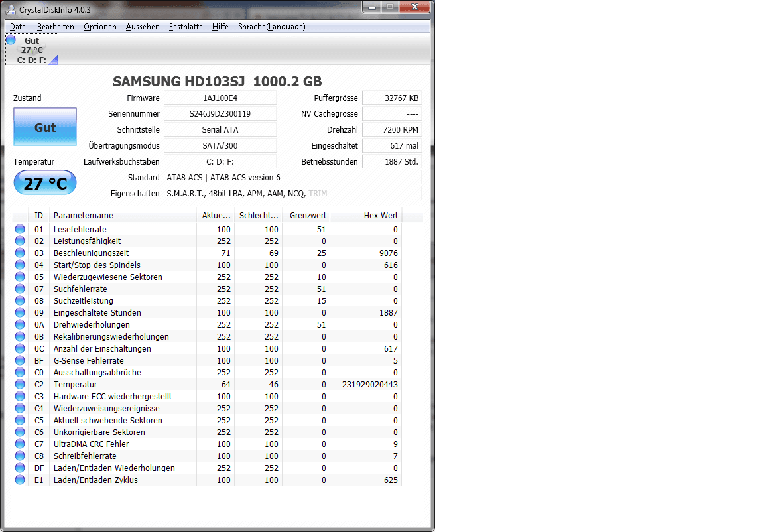This screenshot has width=764, height=532.
Task: Click the status icon for Hardware ECC wiederhergestellt
Action: [20, 396]
